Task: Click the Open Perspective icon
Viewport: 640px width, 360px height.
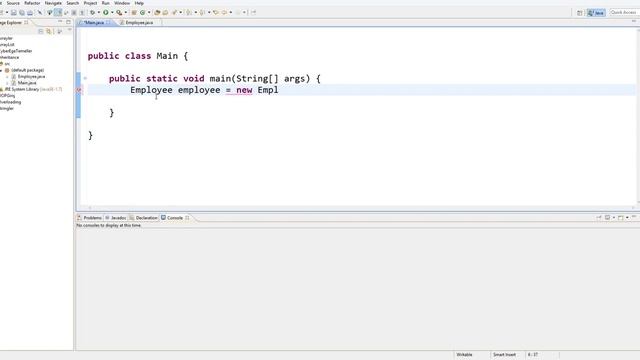Action: pos(580,13)
